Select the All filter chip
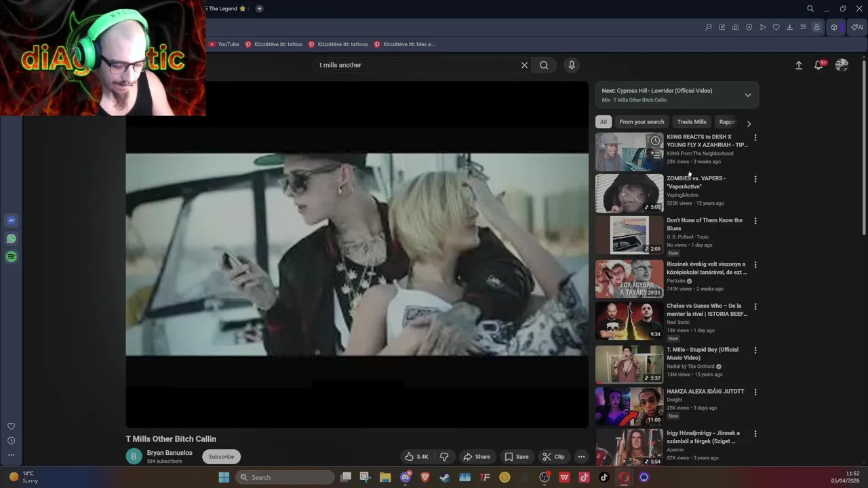 603,122
